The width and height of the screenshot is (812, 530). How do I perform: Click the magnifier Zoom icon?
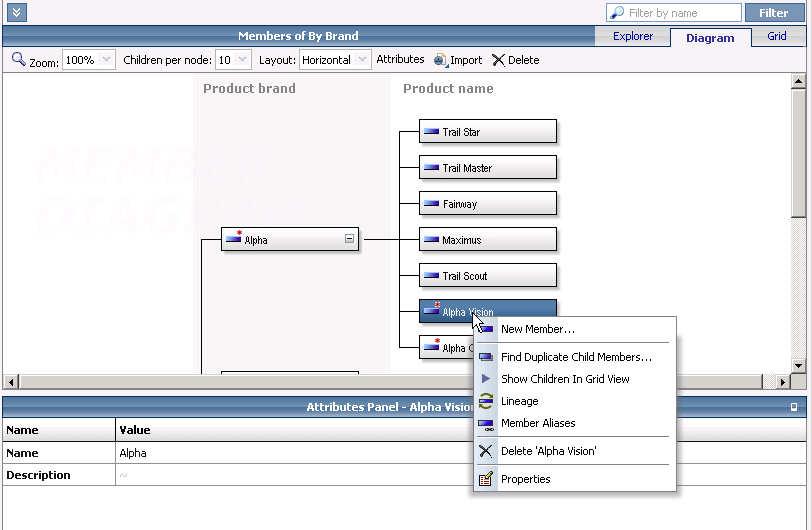pos(18,59)
